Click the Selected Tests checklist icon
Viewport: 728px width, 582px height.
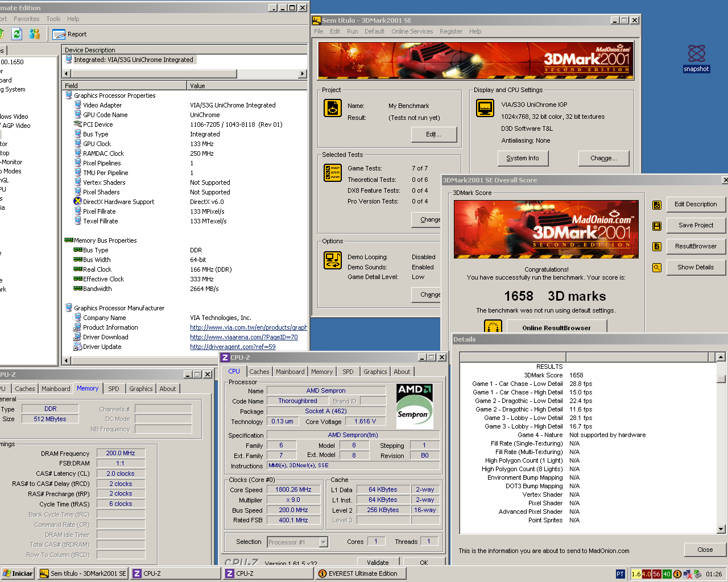[x=333, y=173]
